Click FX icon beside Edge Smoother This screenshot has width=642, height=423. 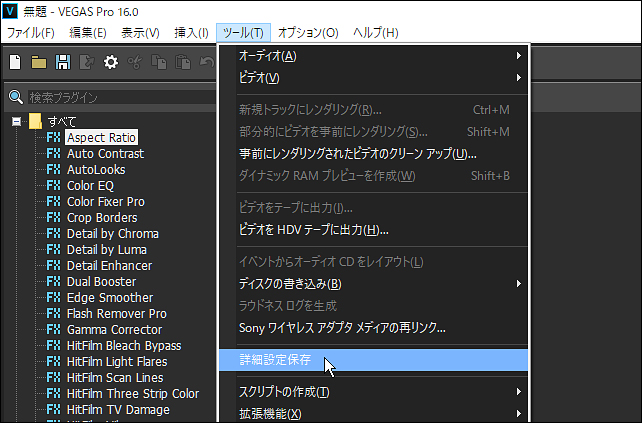point(54,297)
